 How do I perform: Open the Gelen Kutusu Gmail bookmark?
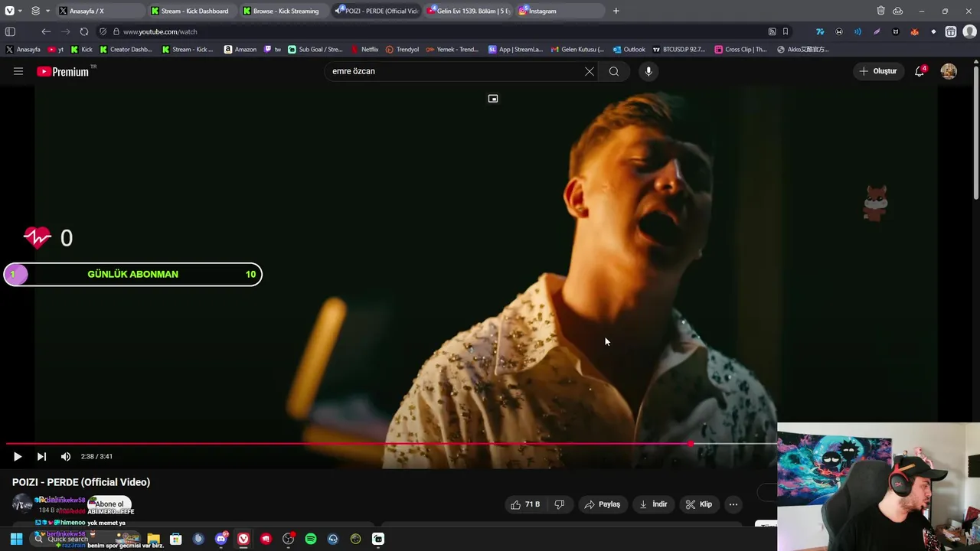click(x=578, y=50)
